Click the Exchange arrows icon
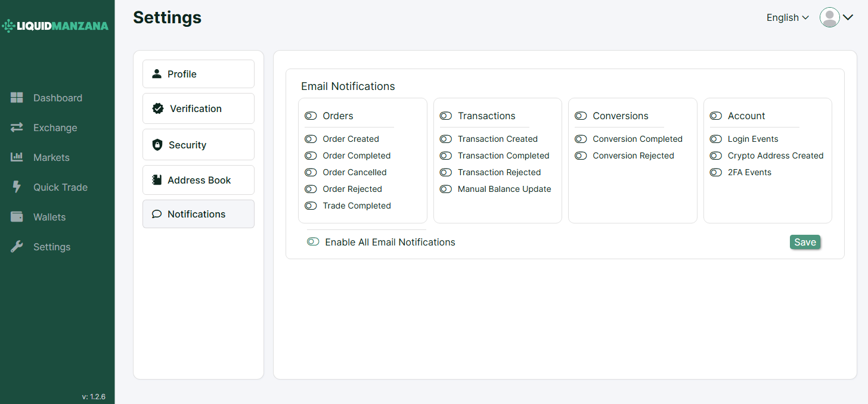The image size is (868, 404). click(17, 128)
